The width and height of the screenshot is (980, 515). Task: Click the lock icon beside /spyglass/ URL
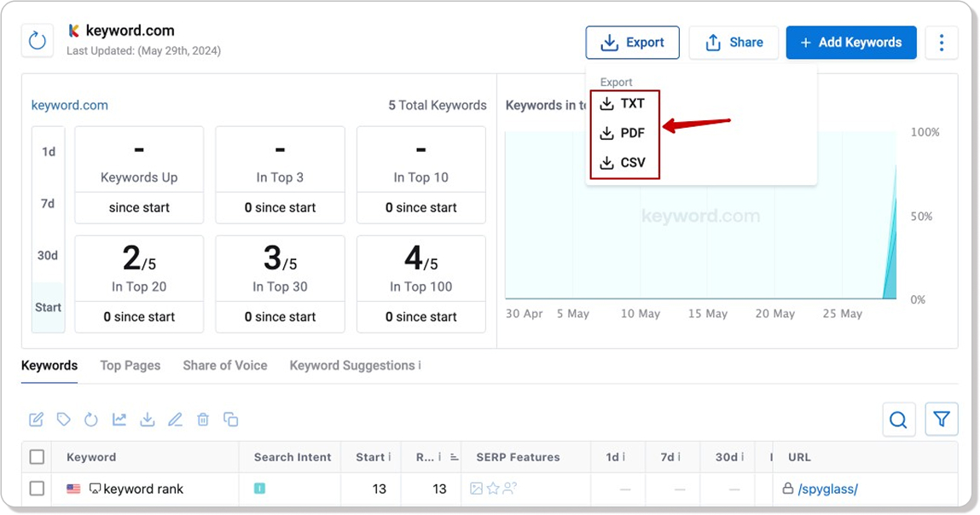(788, 488)
